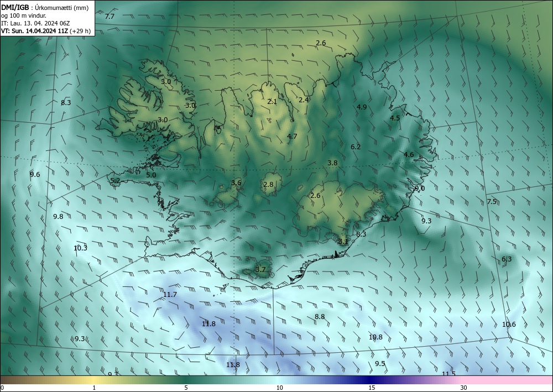Select the 6.3 map value
The height and width of the screenshot is (392, 553).
tap(507, 259)
